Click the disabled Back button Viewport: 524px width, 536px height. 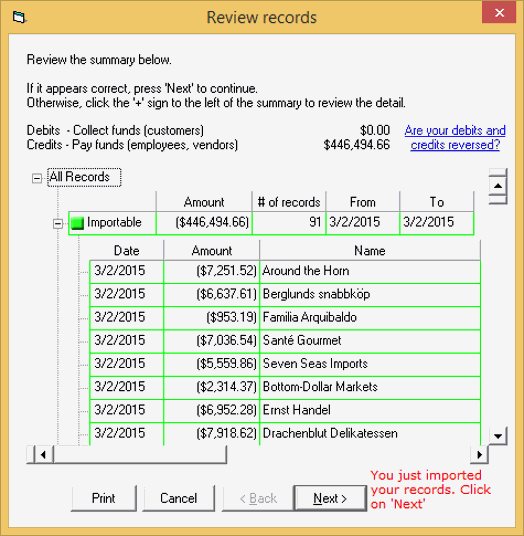tap(258, 498)
